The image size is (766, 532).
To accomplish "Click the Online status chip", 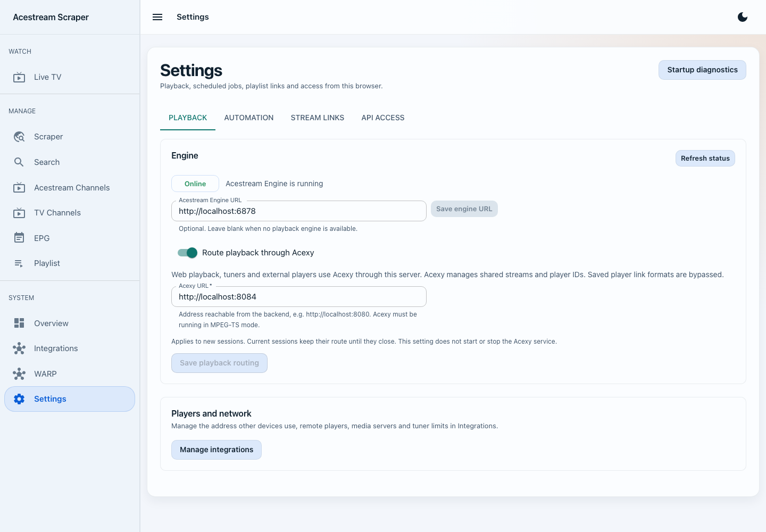I will pyautogui.click(x=195, y=184).
